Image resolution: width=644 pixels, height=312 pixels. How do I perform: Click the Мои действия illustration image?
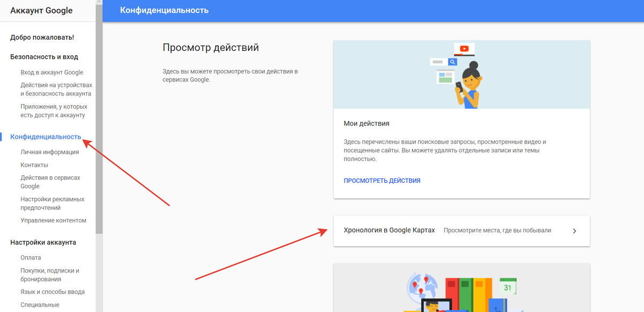tap(462, 75)
